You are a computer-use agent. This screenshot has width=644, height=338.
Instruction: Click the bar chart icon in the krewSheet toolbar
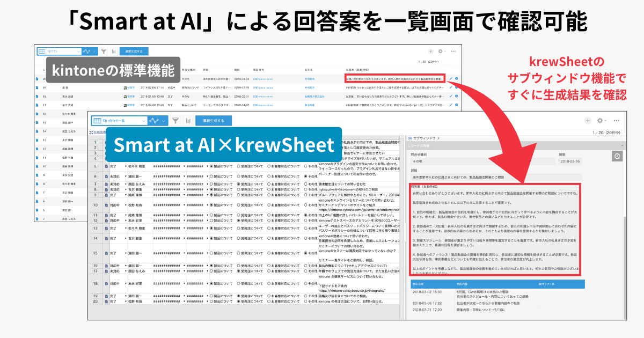click(188, 121)
